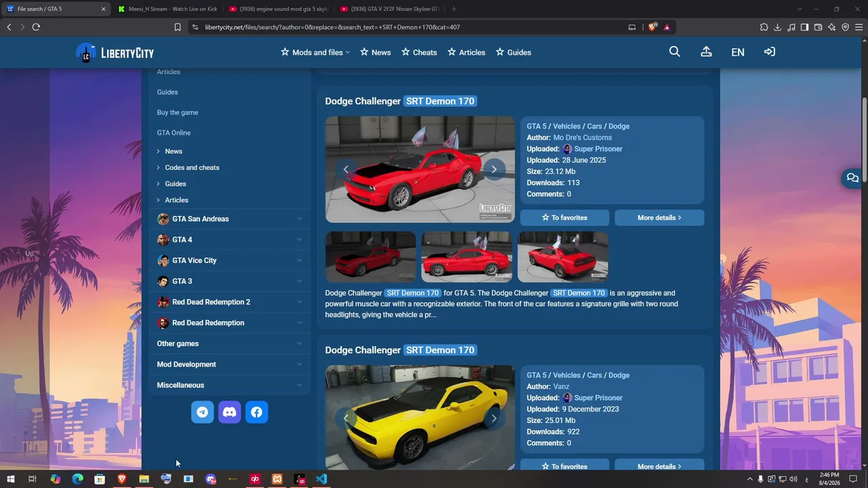Open the Vanz author link
The height and width of the screenshot is (488, 868).
click(x=561, y=386)
